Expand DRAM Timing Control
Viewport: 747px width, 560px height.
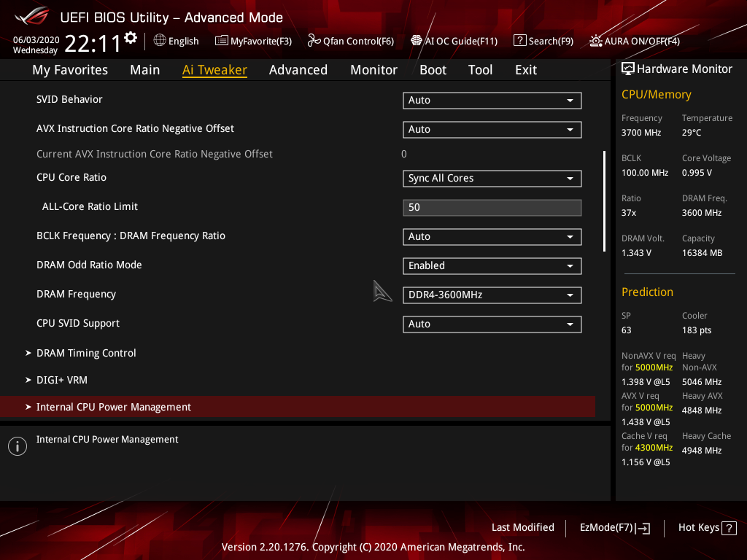(86, 352)
